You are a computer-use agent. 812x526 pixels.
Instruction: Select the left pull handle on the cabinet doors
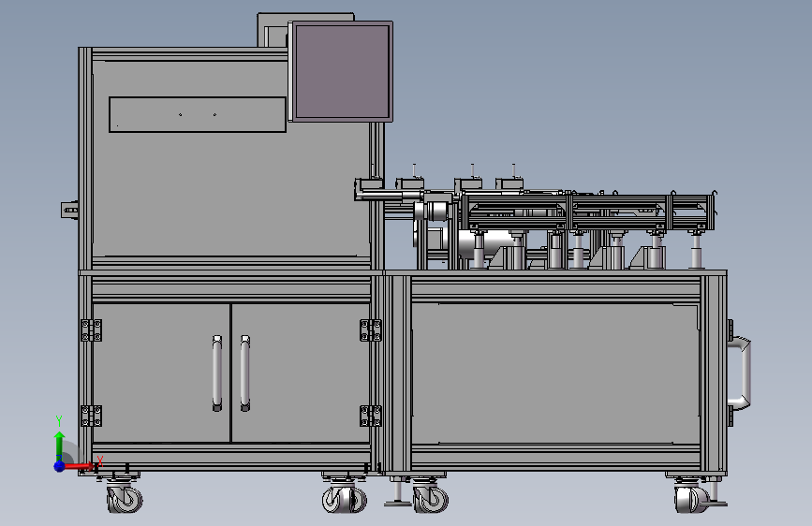pos(217,373)
